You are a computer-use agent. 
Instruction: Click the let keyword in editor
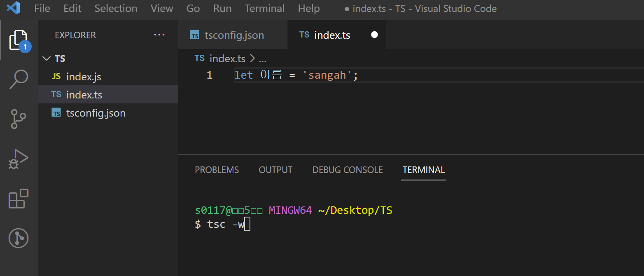pyautogui.click(x=244, y=75)
